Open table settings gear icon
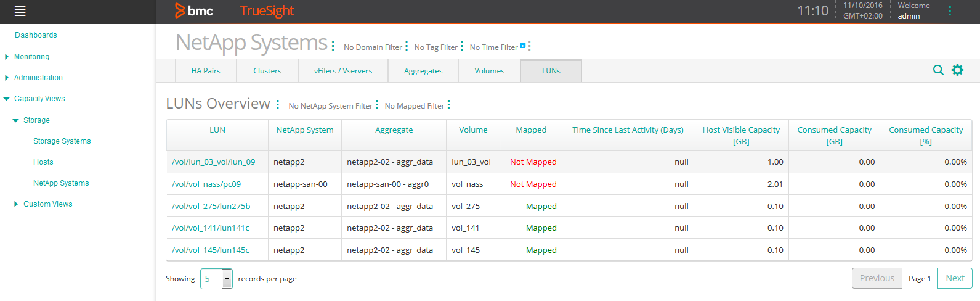 point(957,70)
